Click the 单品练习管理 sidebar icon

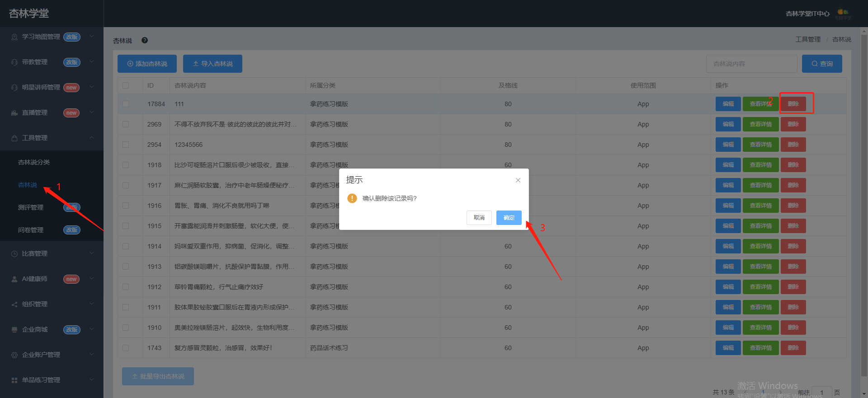[x=14, y=380]
